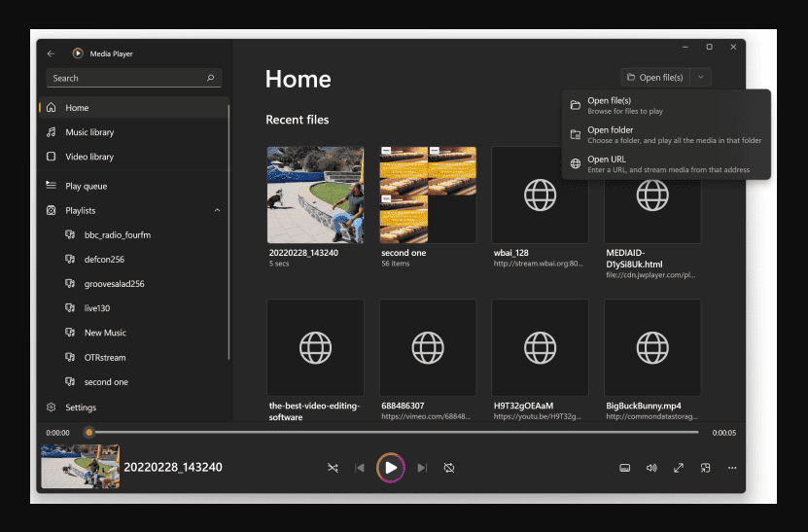Open the 688486307 vimeo tile
The width and height of the screenshot is (808, 532).
point(428,347)
